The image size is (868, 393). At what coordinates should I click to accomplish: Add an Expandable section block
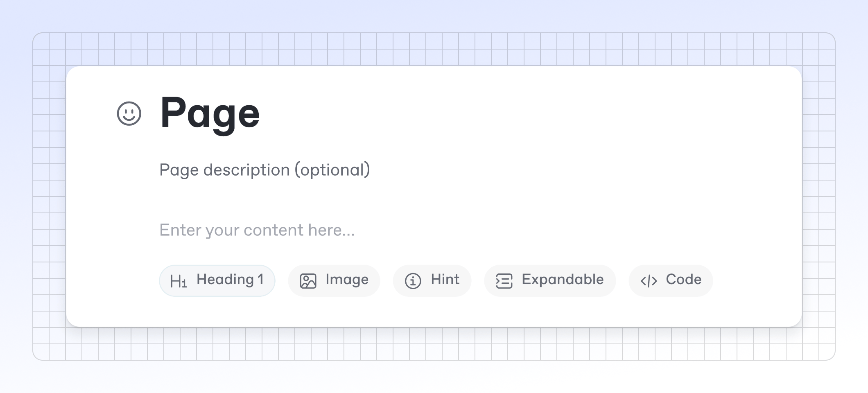click(550, 280)
